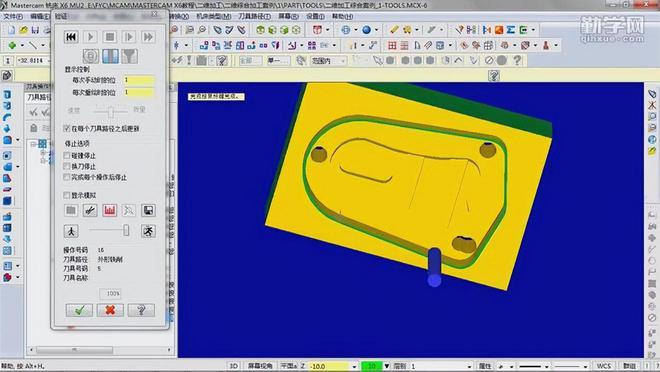
Task: Open the 文件 menu
Action: pos(13,16)
